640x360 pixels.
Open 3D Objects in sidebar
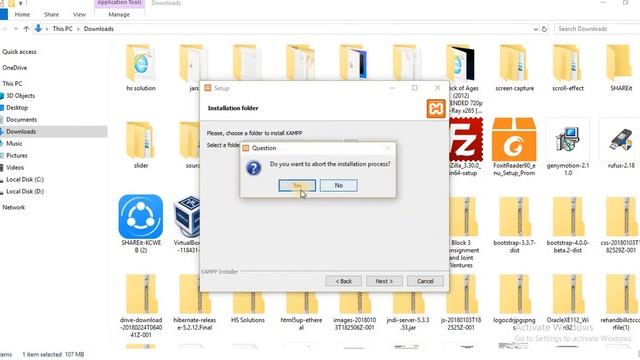point(20,96)
